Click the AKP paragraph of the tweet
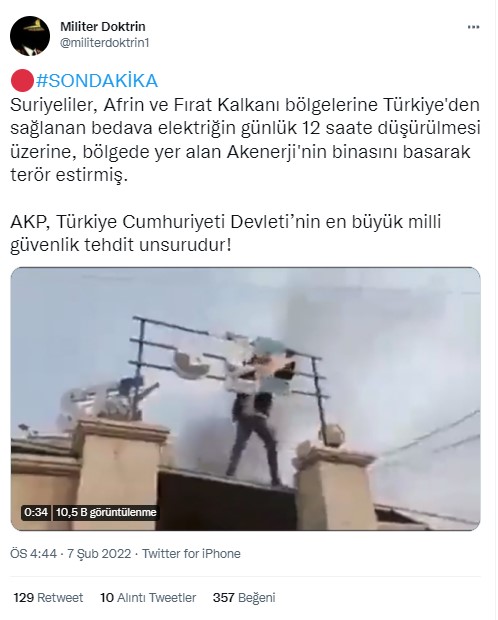 (225, 233)
